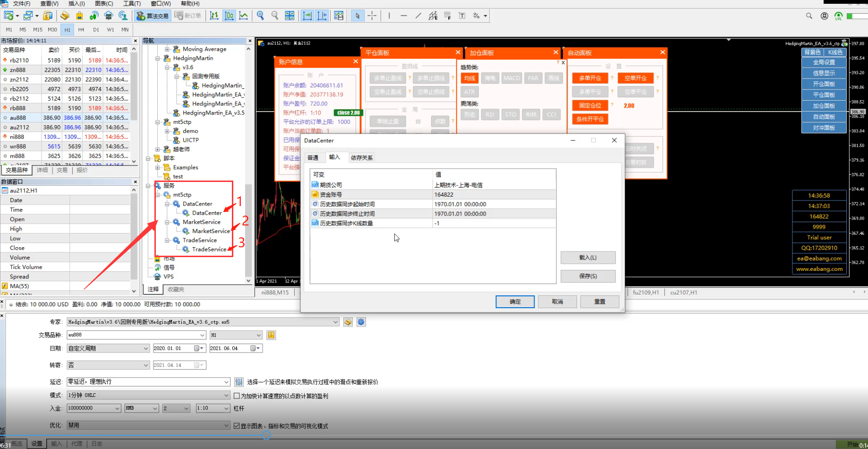Click the VPS cloud hosting icon
This screenshot has width=868, height=449.
point(109,16)
